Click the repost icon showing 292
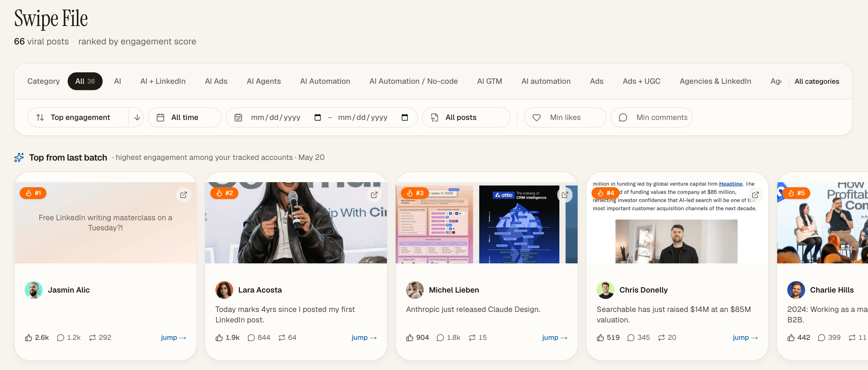This screenshot has width=868, height=370. pos(92,337)
